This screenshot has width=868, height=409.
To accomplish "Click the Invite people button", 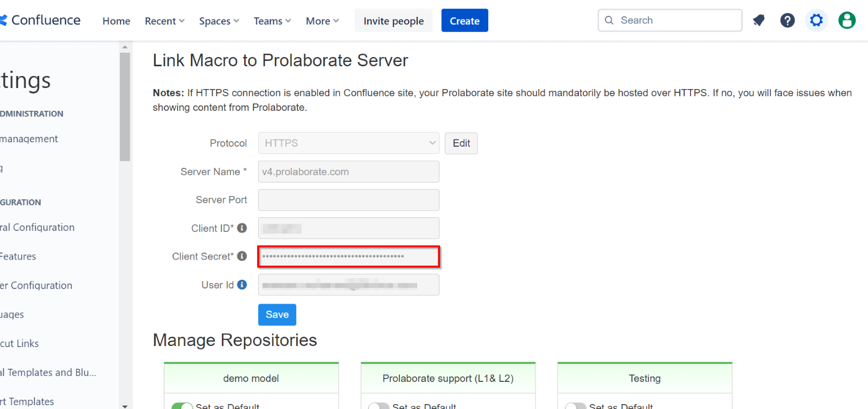I will (393, 21).
